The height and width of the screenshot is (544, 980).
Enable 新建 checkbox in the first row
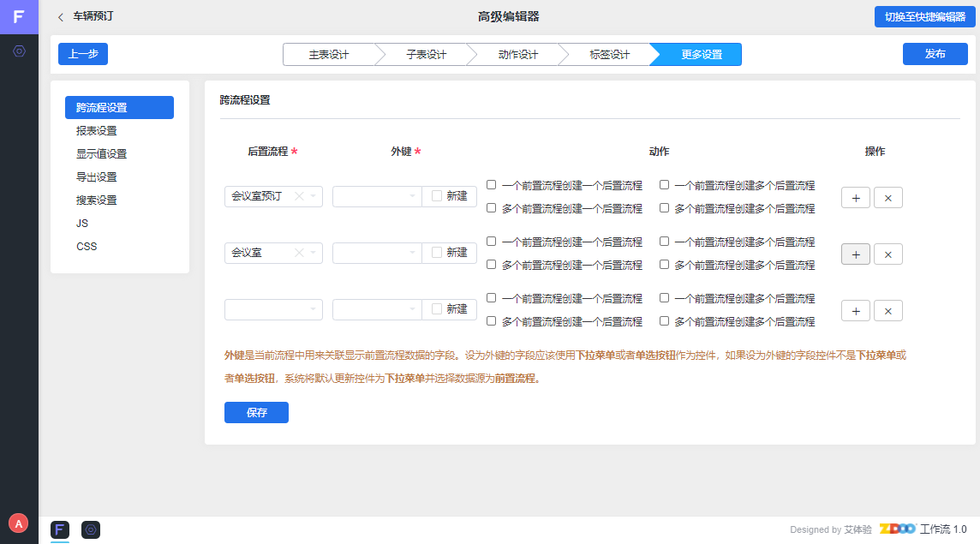[x=437, y=196]
